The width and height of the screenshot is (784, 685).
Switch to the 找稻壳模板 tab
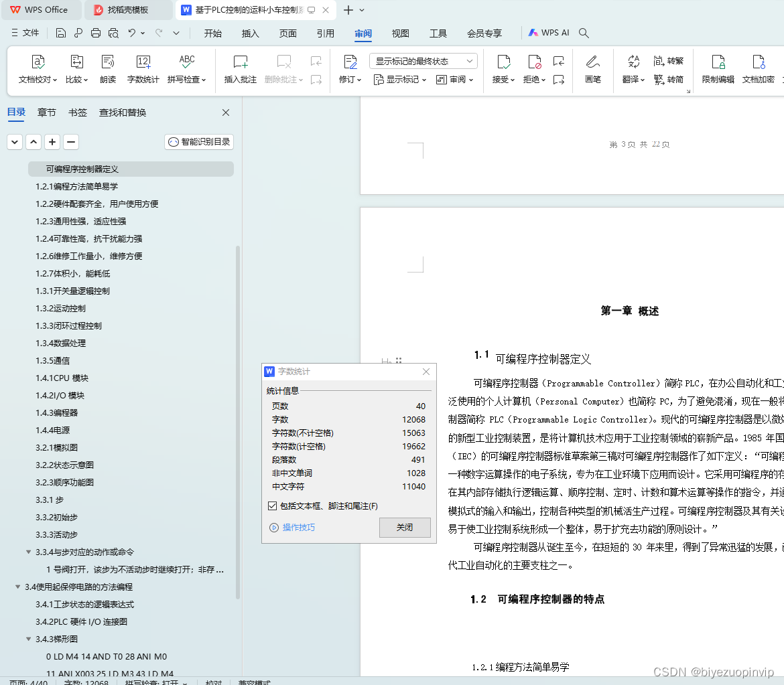(128, 10)
